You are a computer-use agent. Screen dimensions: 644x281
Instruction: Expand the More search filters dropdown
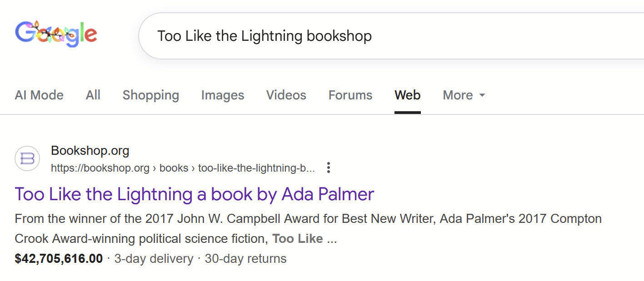464,95
